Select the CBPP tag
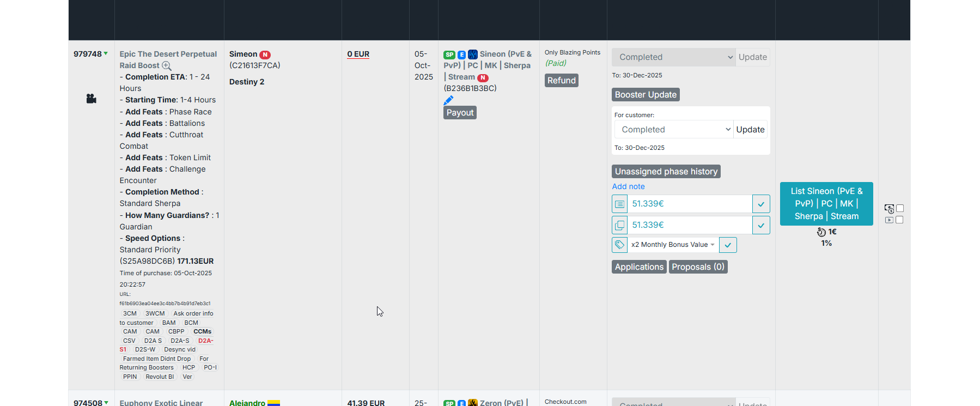Screen dimensions: 980x406 click(x=176, y=332)
